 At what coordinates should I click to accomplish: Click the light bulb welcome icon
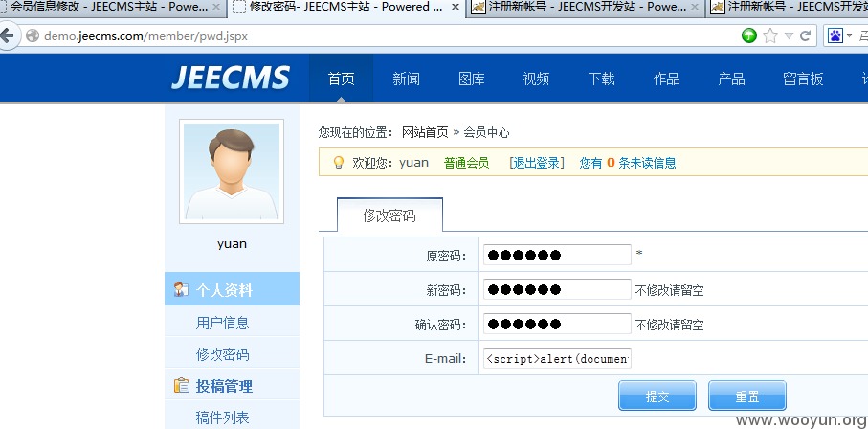point(338,163)
